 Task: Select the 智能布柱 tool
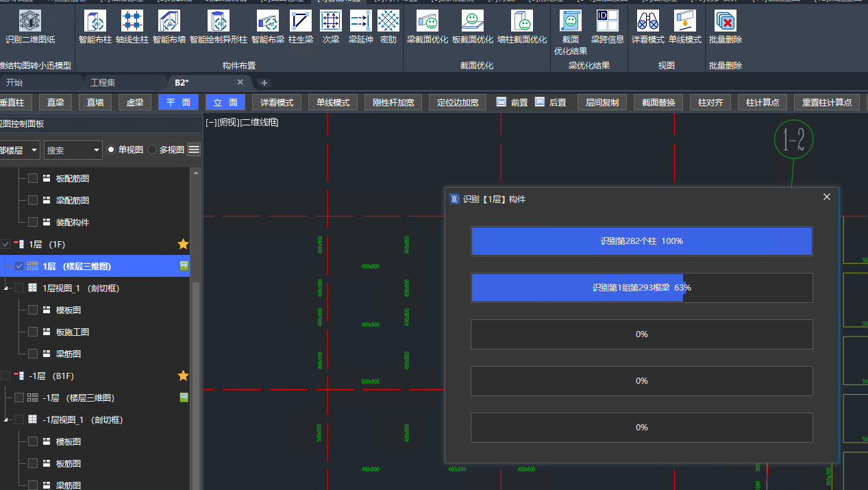point(95,22)
